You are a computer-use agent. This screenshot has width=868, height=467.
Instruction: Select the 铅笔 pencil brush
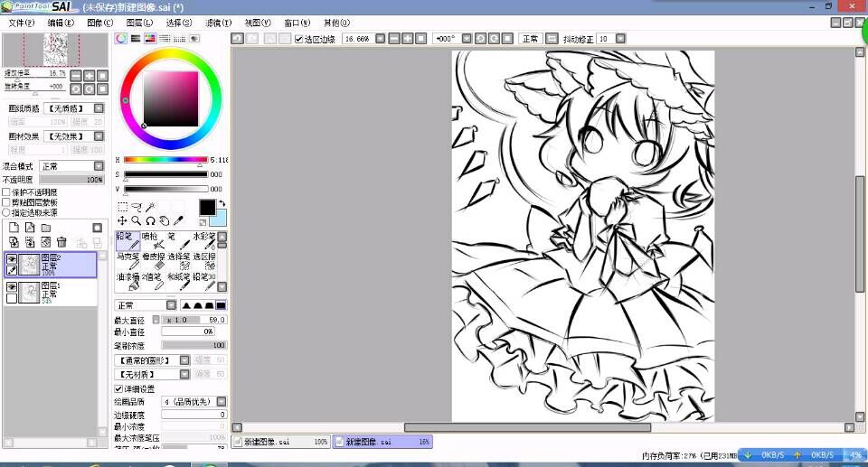127,240
